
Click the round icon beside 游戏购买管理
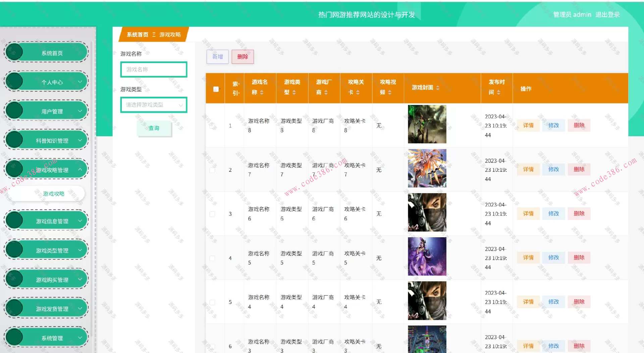pos(14,279)
